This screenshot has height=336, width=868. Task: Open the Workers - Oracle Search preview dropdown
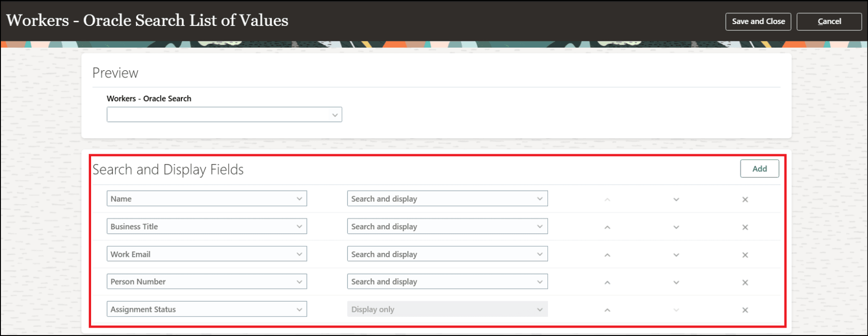click(x=224, y=115)
